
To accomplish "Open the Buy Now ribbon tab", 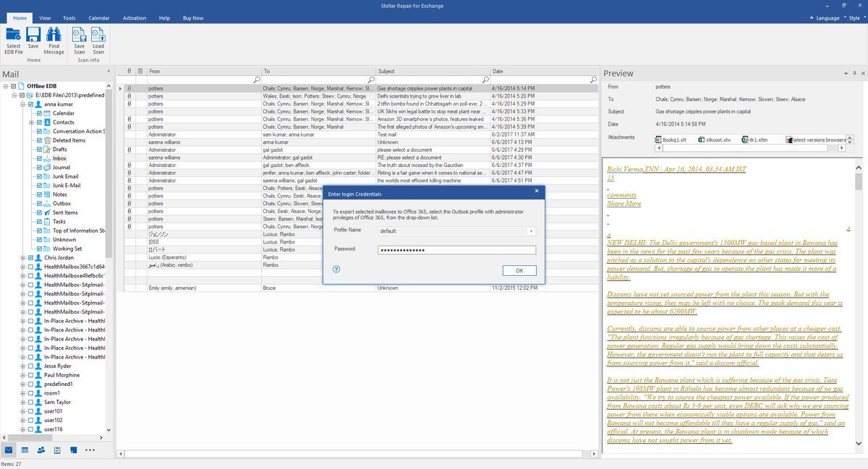I will coord(193,17).
